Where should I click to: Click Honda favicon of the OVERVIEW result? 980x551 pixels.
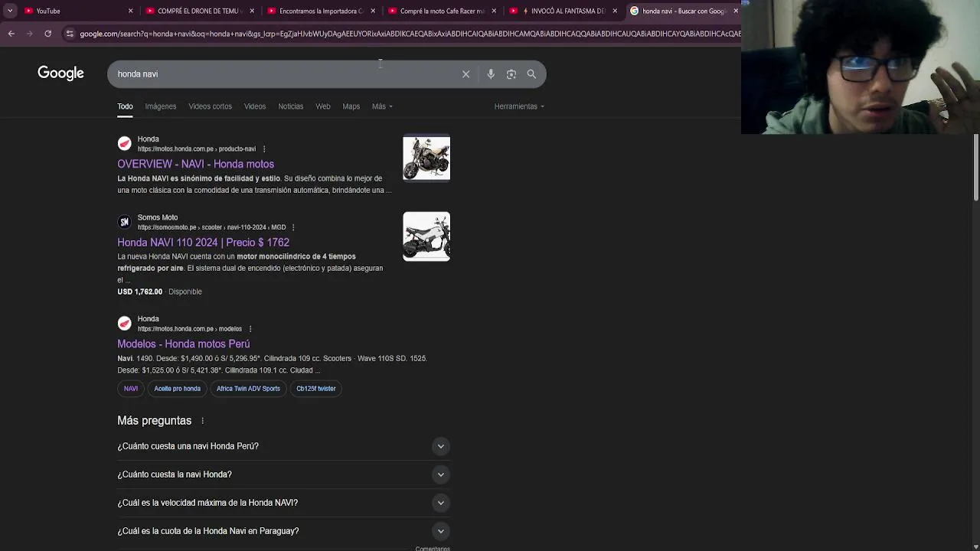(125, 143)
